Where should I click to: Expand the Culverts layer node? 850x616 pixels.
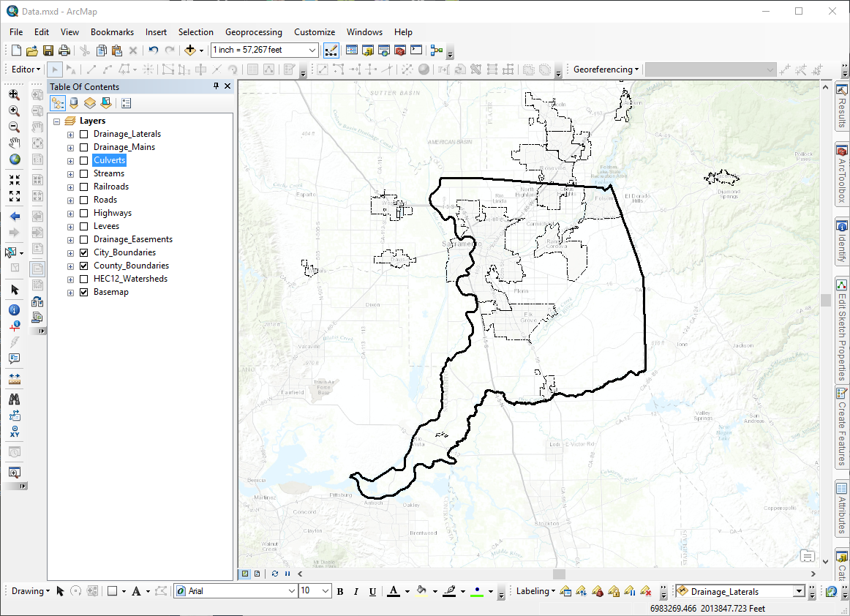(x=70, y=161)
